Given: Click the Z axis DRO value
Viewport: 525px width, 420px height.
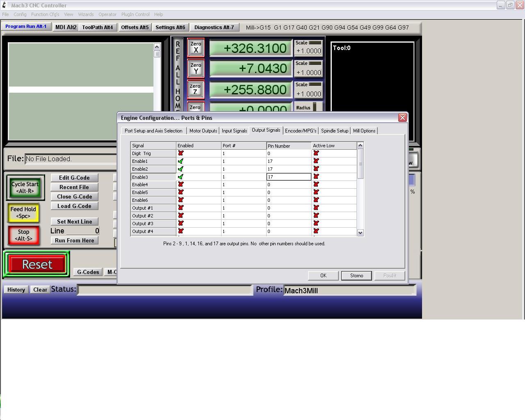Looking at the screenshot, I should point(251,90).
